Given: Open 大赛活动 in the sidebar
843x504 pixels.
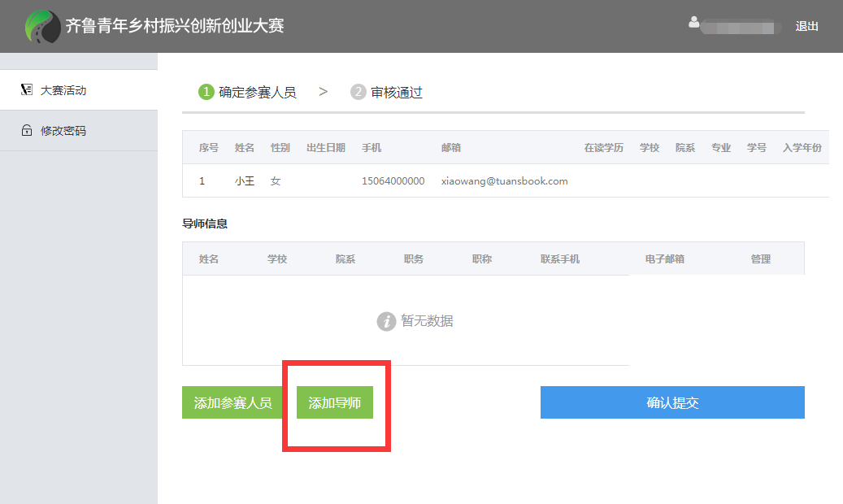Looking at the screenshot, I should 63,90.
